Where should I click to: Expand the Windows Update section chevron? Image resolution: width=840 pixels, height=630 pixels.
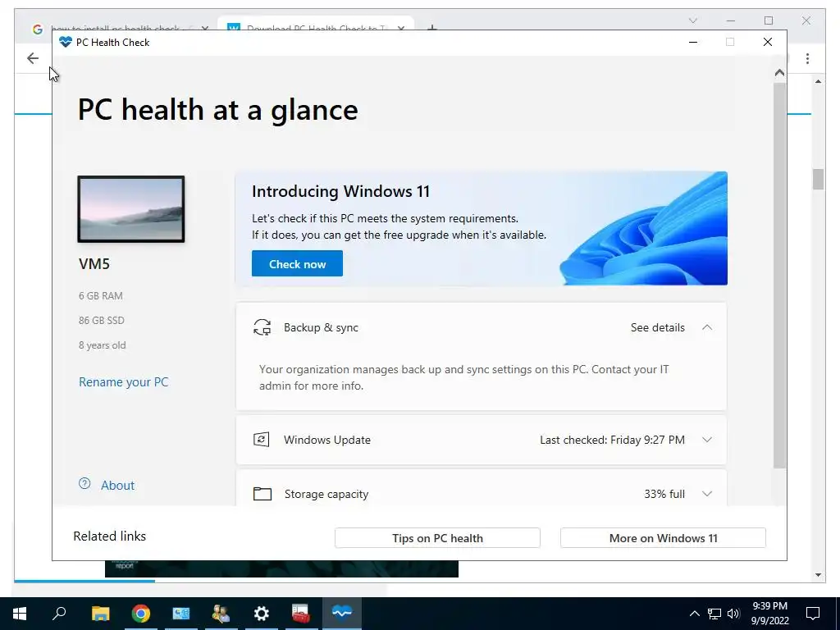tap(706, 440)
